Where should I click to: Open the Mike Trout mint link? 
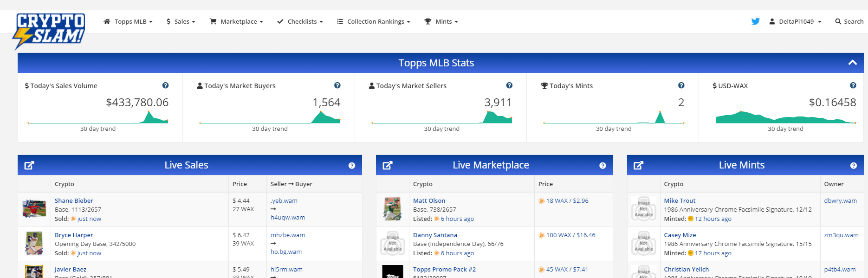point(680,200)
